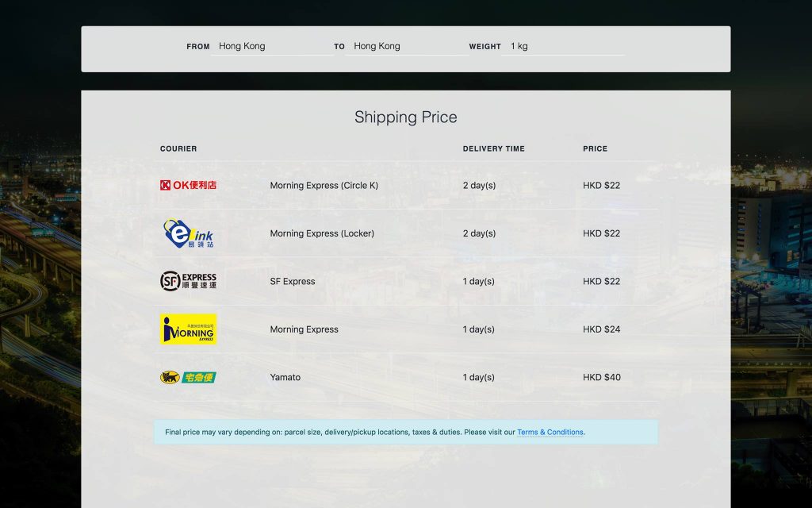Click 2 day(s) in the Circle K row
Screen dimensions: 812x508
479,186
